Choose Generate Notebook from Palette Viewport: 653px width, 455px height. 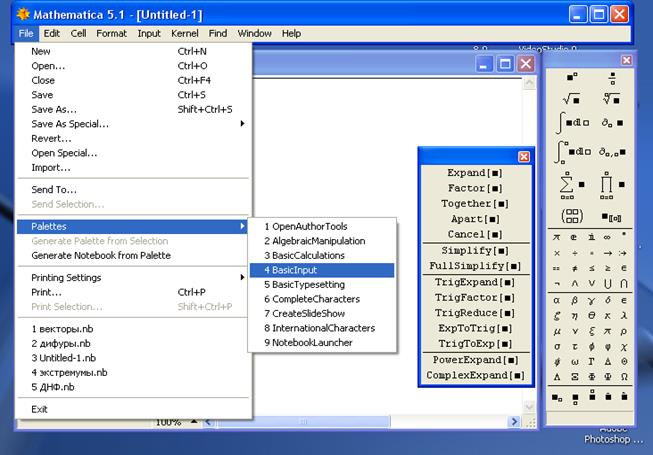click(133, 255)
